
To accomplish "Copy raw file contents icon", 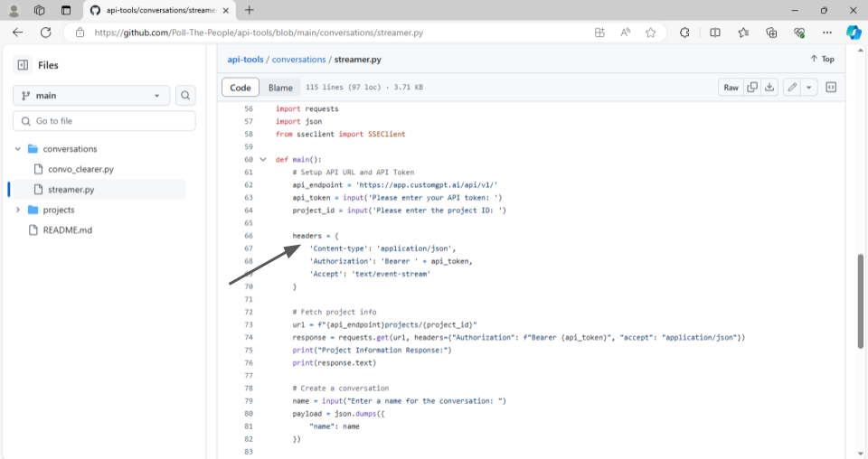I will pyautogui.click(x=751, y=88).
